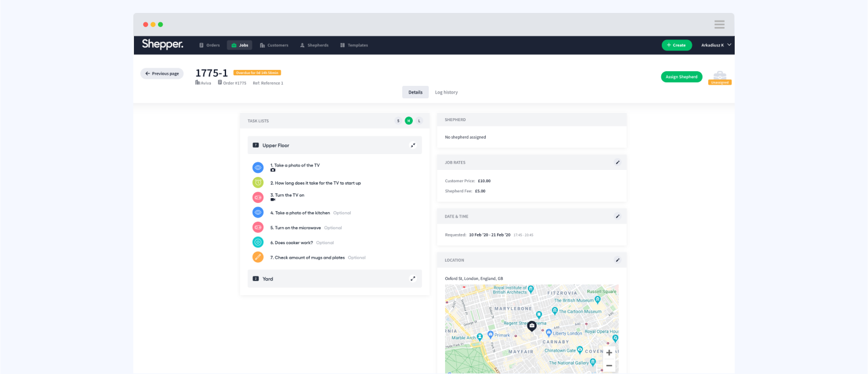868x374 pixels.
Task: Navigate to the Shepherds section
Action: click(314, 45)
